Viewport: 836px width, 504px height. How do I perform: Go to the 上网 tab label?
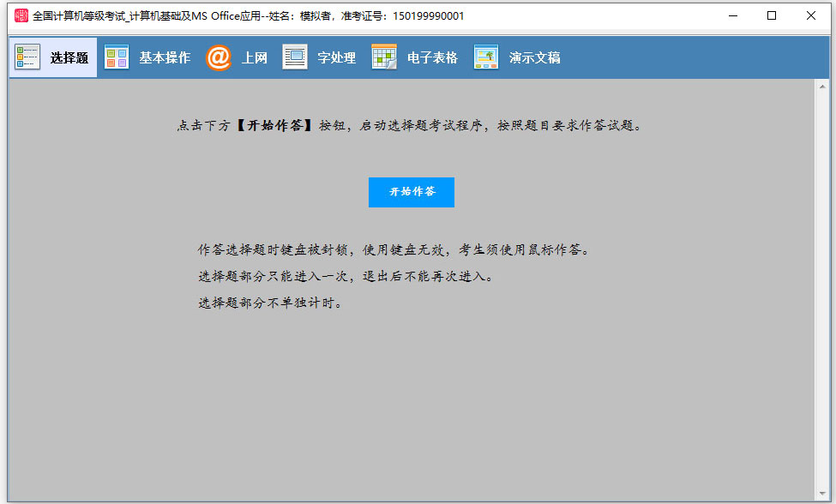pos(255,58)
